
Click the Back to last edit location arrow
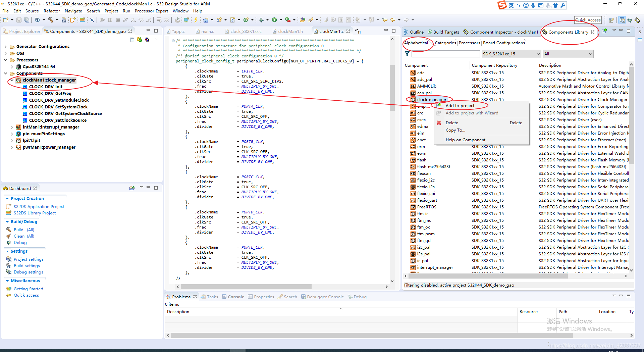pos(385,20)
